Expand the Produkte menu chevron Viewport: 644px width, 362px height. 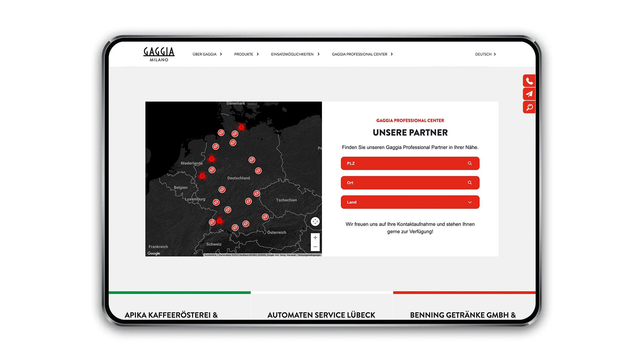pyautogui.click(x=258, y=54)
